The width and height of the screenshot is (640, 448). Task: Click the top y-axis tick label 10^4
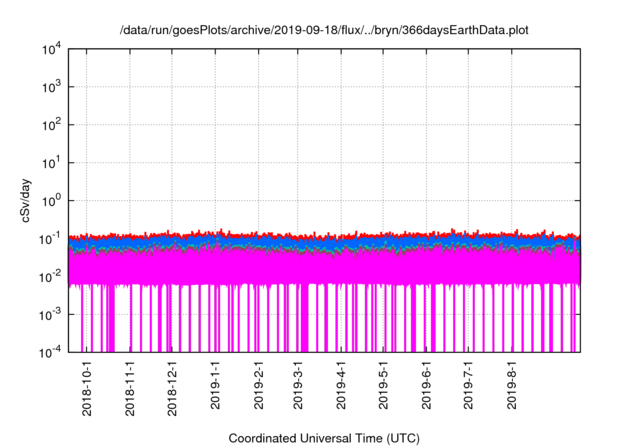coord(51,50)
